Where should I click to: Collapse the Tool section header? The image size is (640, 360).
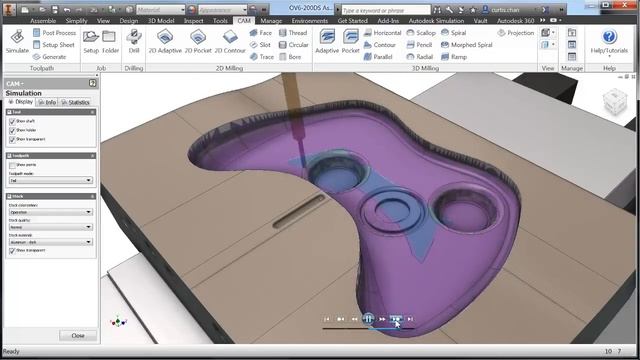pyautogui.click(x=51, y=112)
